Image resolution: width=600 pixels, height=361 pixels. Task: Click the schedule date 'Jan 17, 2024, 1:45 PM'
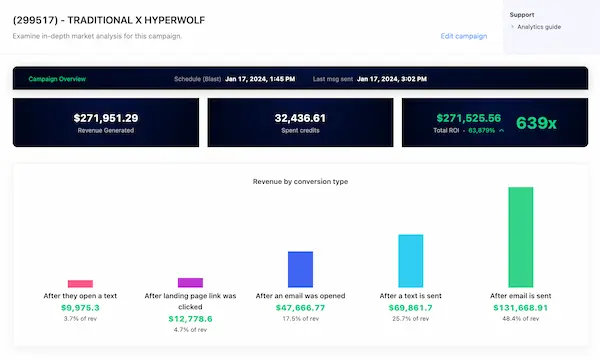pyautogui.click(x=260, y=79)
